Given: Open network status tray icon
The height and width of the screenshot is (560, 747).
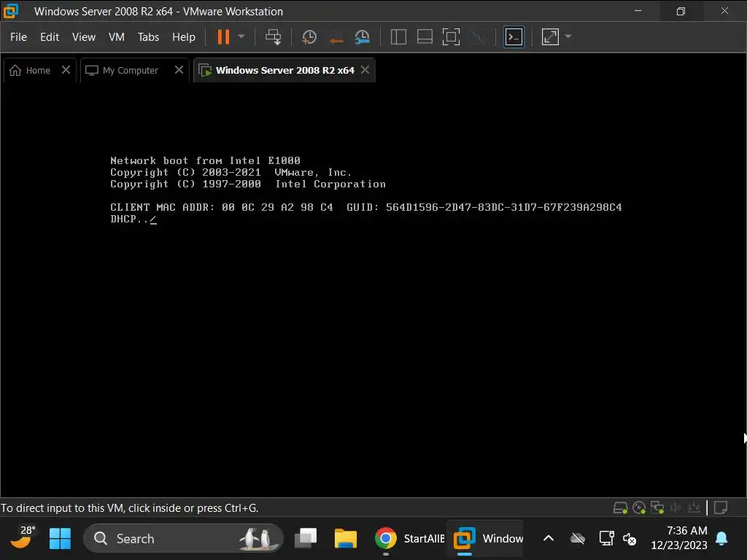Looking at the screenshot, I should click(x=606, y=539).
